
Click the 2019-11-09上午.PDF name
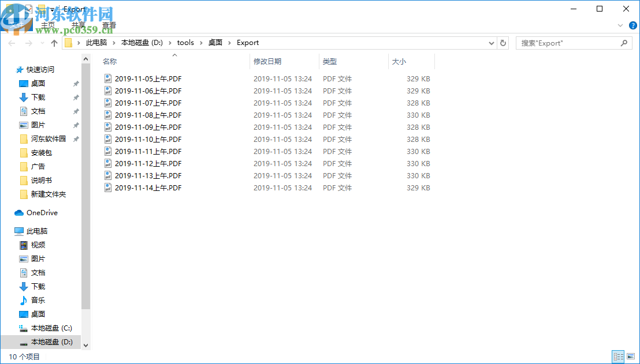tap(148, 127)
